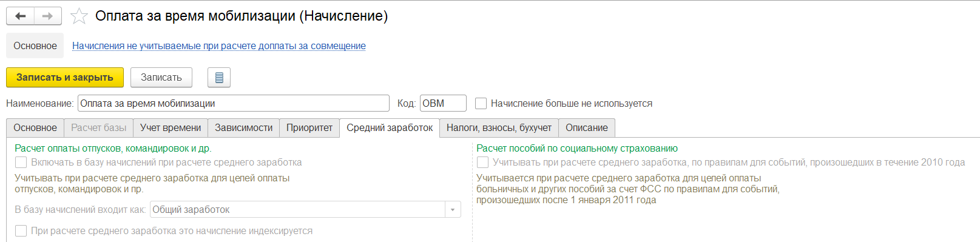The width and height of the screenshot is (980, 242).
Task: Open link Начисления не учитываемые при расчете доплаты
Action: tap(218, 45)
